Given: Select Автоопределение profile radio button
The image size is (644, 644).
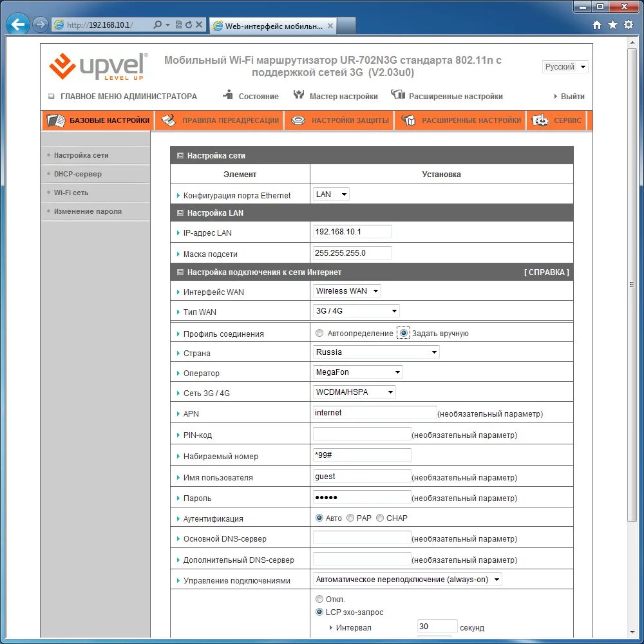Looking at the screenshot, I should [x=319, y=333].
